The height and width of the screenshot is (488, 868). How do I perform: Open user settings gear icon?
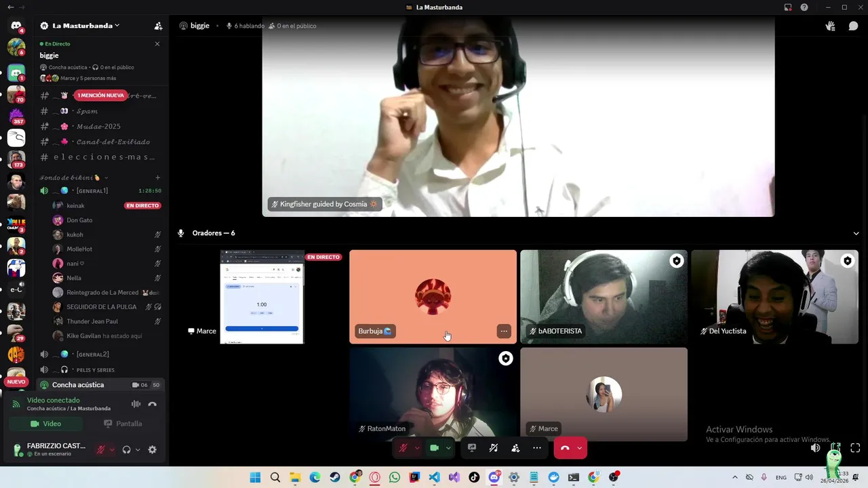click(x=152, y=449)
